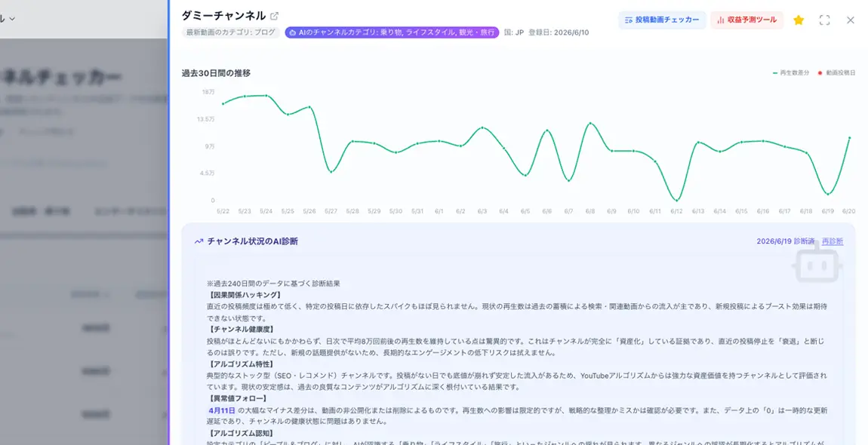Open external link icon beside ダミーチャンネル
The height and width of the screenshot is (445, 868).
coord(275,16)
